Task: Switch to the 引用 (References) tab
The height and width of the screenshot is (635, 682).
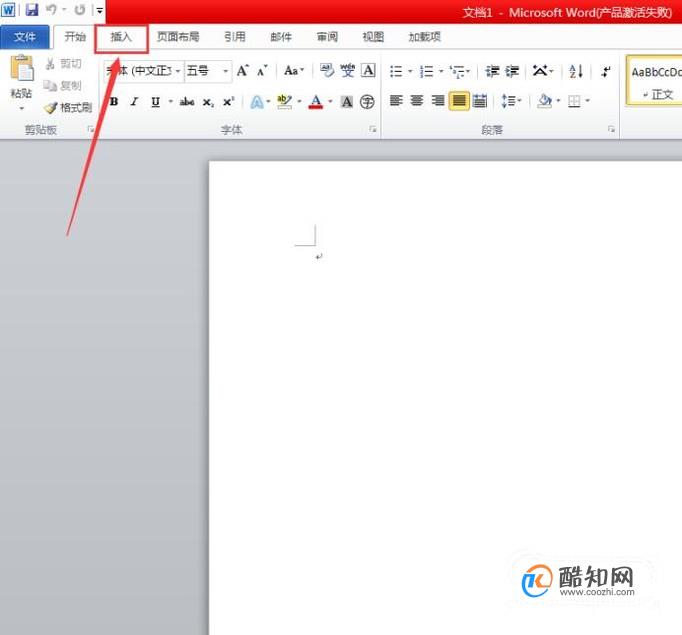Action: tap(235, 37)
